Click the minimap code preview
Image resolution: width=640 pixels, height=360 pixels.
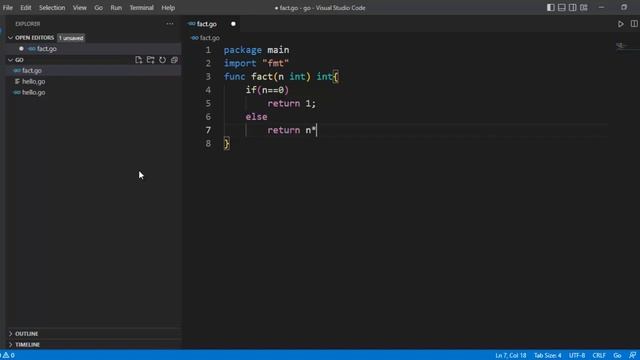tap(621, 46)
